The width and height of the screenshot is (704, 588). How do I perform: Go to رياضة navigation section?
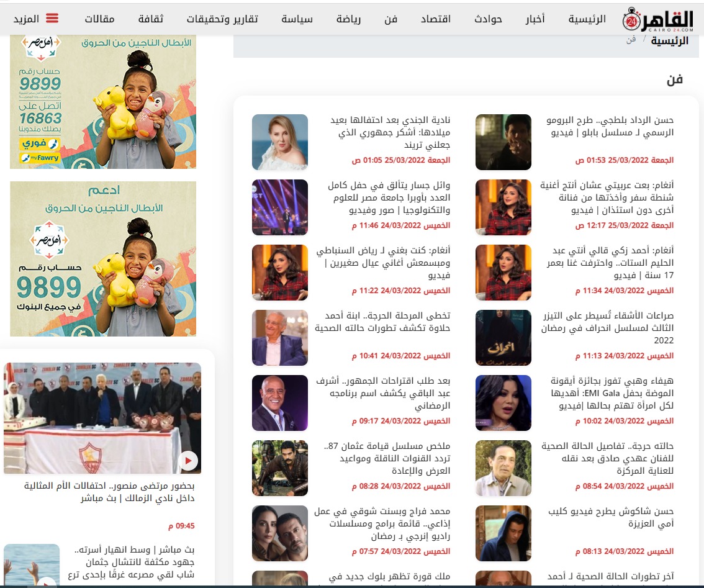348,19
